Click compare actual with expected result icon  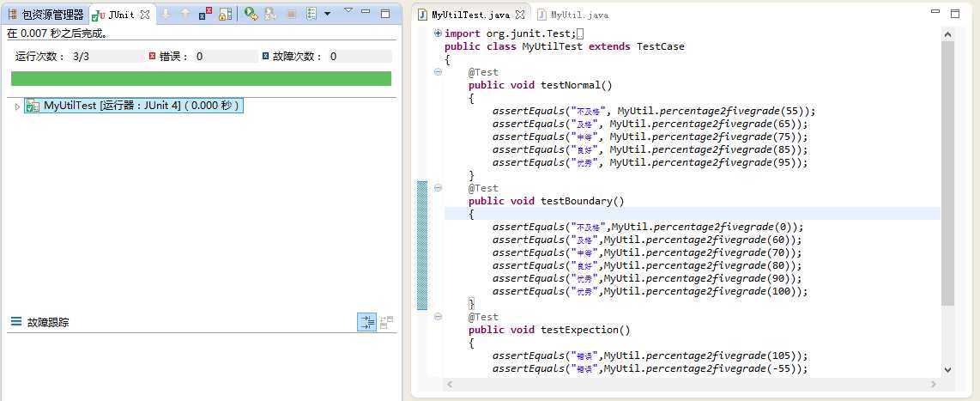pos(387,322)
